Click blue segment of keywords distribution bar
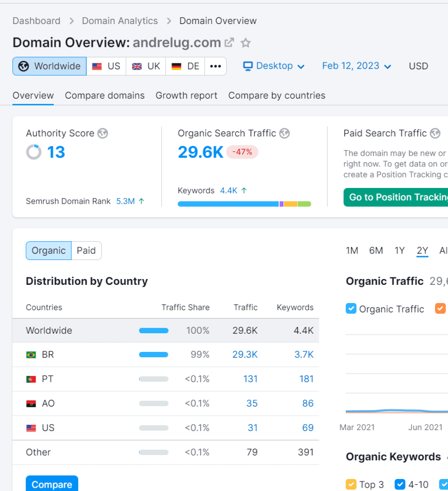The width and height of the screenshot is (448, 491). 228,204
